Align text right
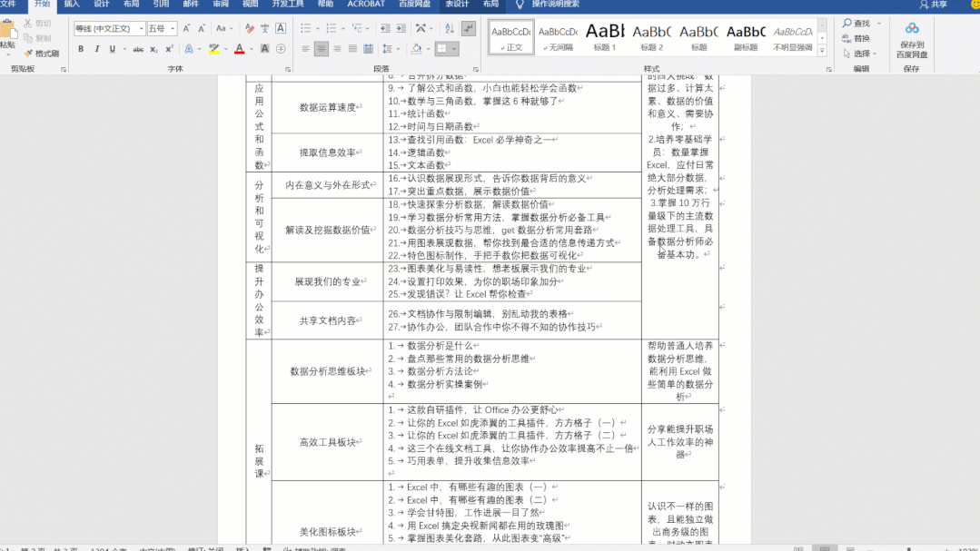Image resolution: width=980 pixels, height=551 pixels. pos(337,49)
